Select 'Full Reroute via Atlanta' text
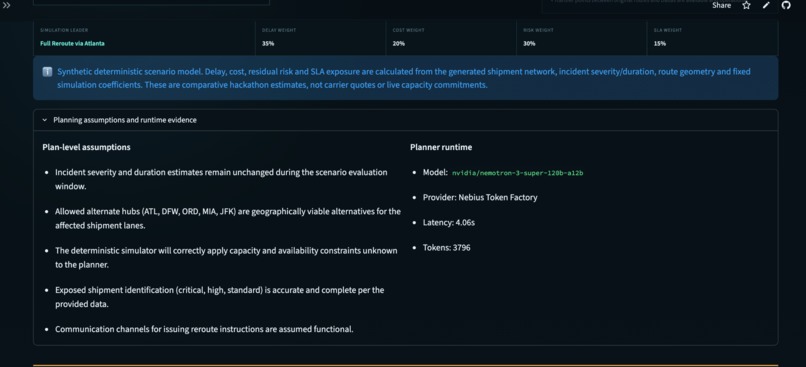 [72, 44]
